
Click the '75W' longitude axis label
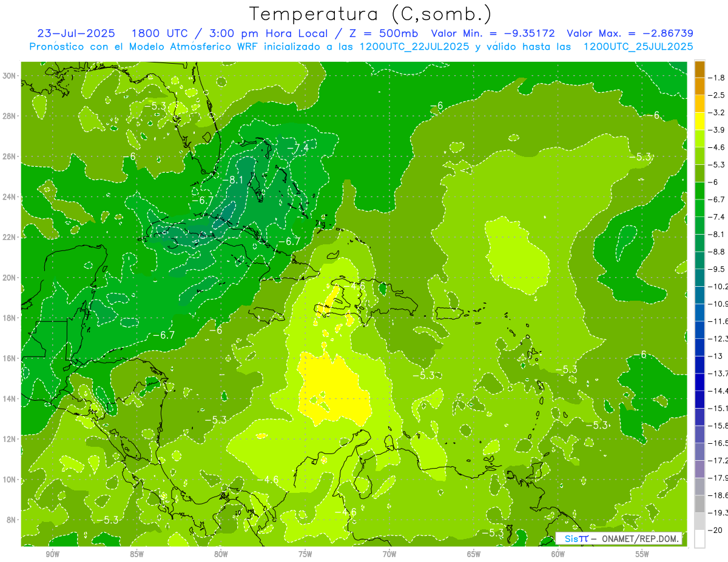tap(305, 554)
